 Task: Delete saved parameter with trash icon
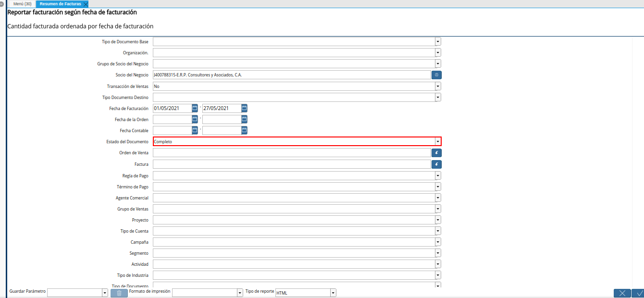pyautogui.click(x=119, y=293)
